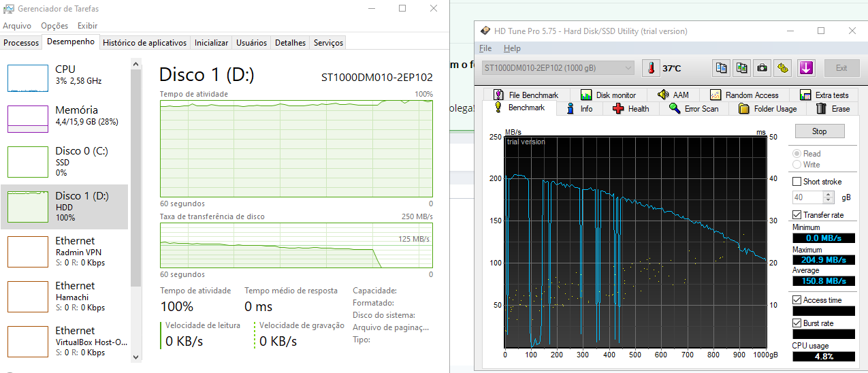
Task: Open the Extra tests tab
Action: [x=824, y=95]
